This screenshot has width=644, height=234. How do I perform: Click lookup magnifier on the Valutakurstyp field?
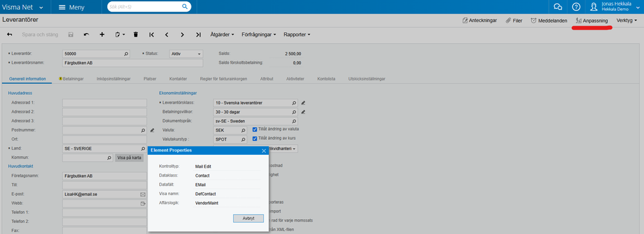point(244,140)
